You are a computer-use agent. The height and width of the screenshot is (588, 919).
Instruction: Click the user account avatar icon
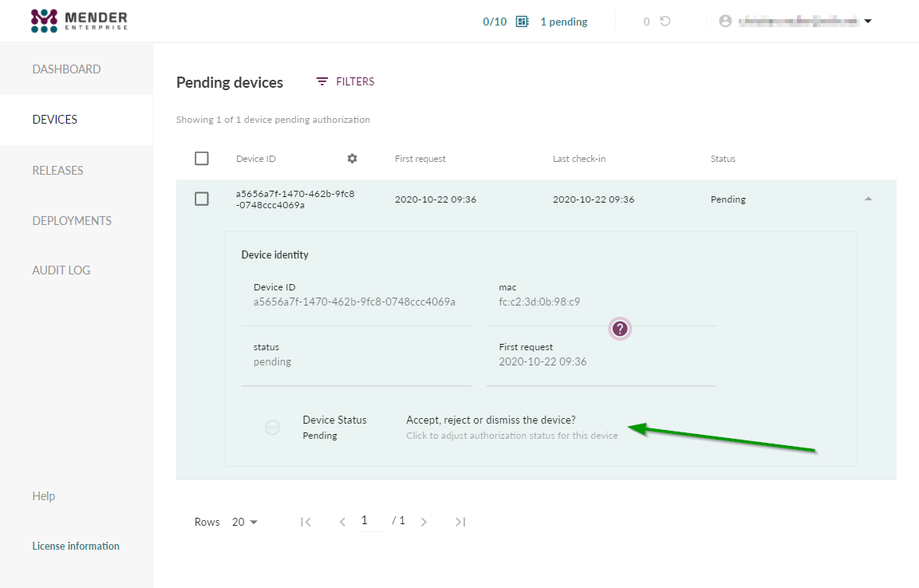point(725,22)
